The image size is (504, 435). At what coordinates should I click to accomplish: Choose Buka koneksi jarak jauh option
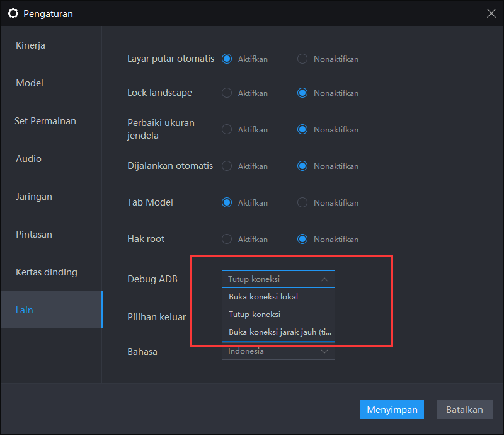[278, 332]
